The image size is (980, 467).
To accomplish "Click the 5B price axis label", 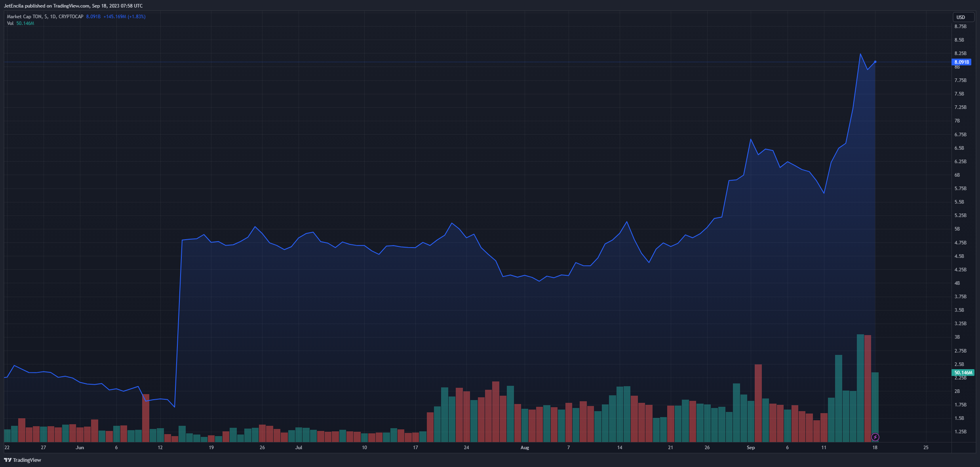I will (957, 229).
